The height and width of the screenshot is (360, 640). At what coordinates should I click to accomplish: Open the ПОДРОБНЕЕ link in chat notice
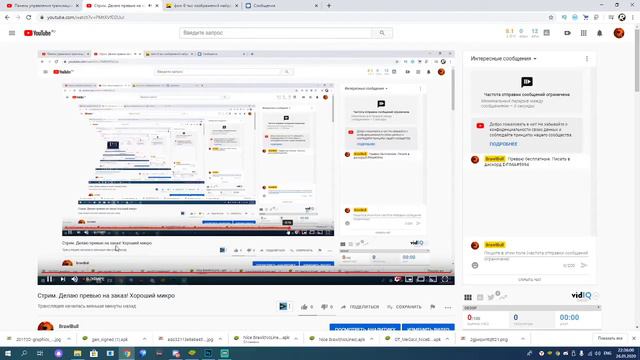[x=503, y=144]
